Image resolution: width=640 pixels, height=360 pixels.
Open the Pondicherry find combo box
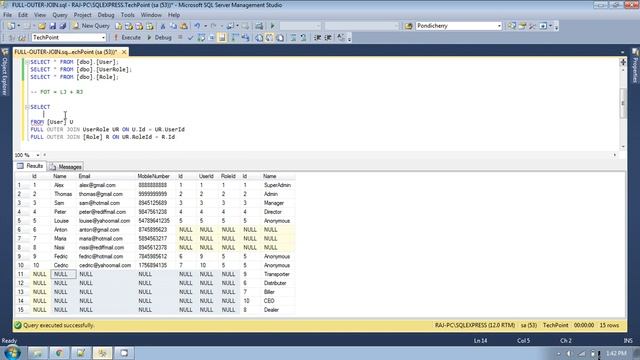499,26
